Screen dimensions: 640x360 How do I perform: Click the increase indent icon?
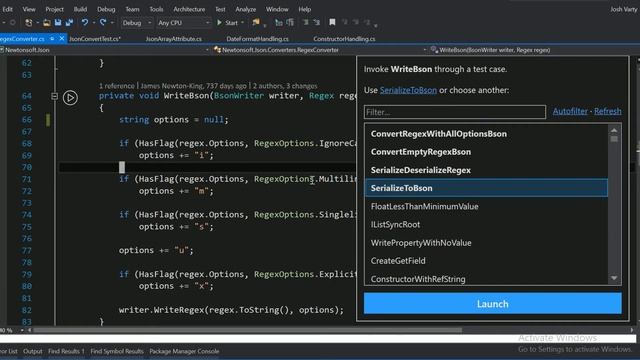(x=317, y=23)
